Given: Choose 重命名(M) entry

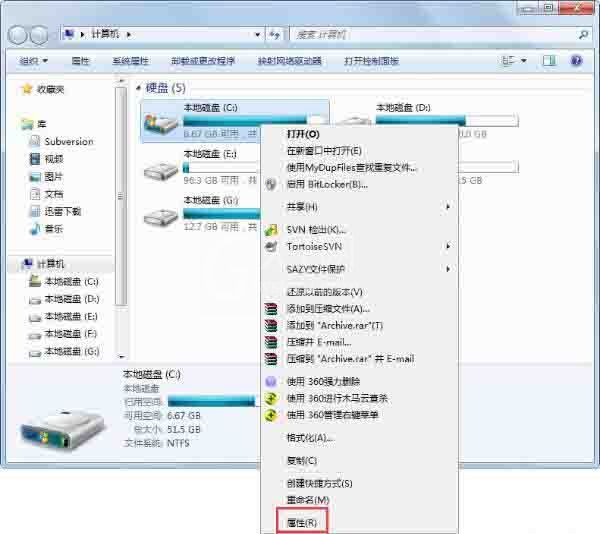Looking at the screenshot, I should 308,500.
